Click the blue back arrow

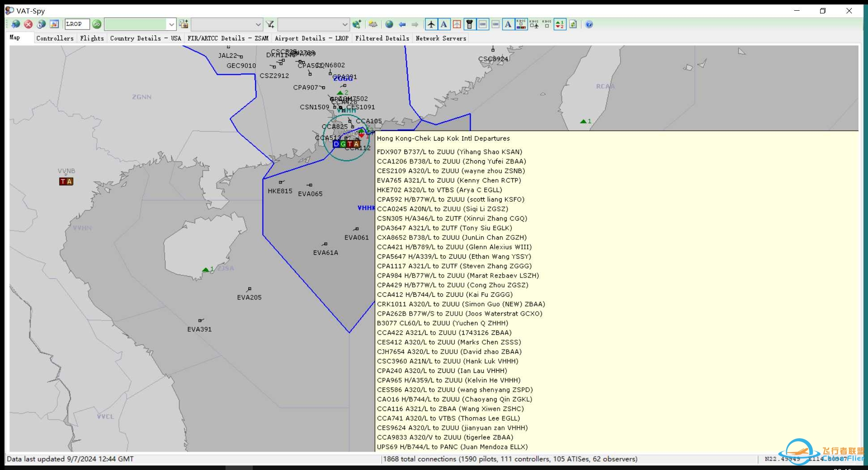(402, 24)
